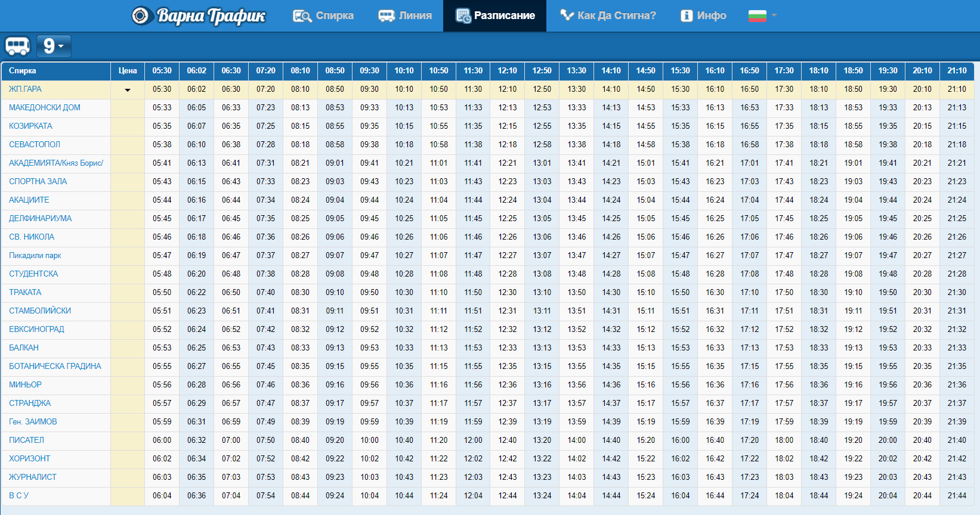Viewport: 980px width, 515px height.
Task: Open the ДЕЛФИНАРИУМА stop link
Action: coord(41,218)
